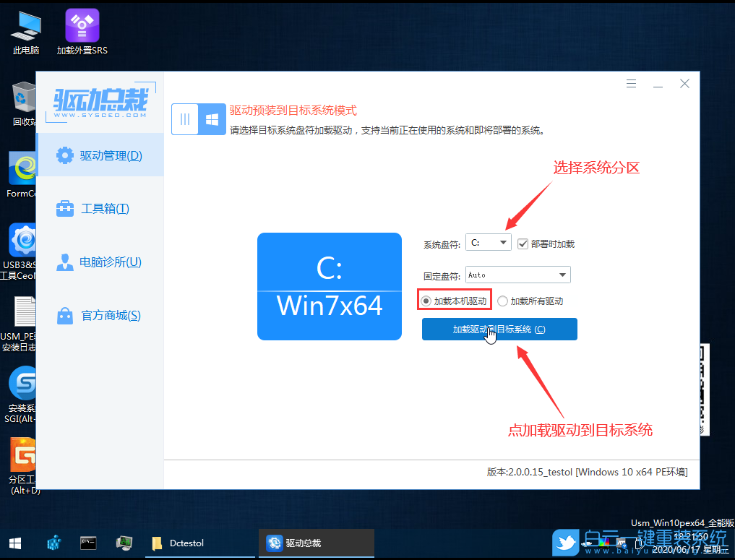Open the Windows Start menu

[x=14, y=543]
